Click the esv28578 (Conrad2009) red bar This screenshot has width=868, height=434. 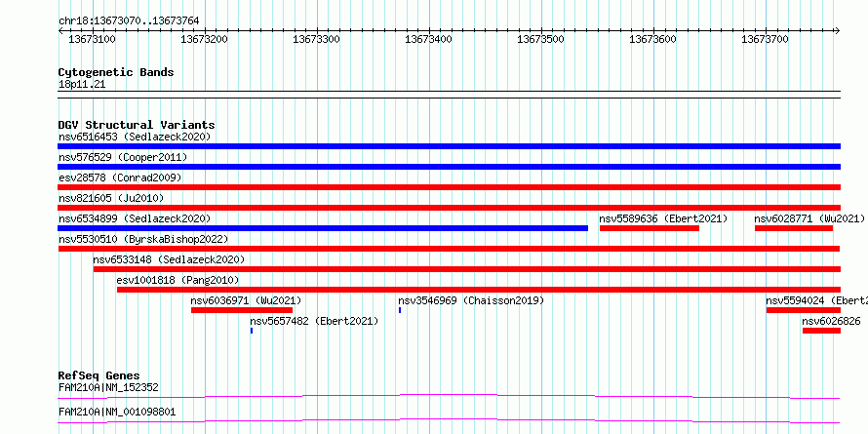pos(449,187)
